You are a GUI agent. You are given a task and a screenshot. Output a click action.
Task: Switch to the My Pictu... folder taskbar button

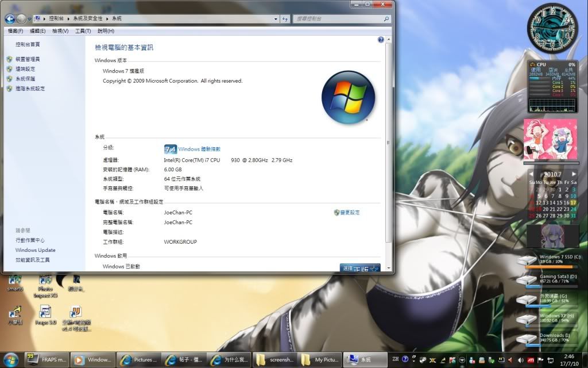(x=320, y=360)
